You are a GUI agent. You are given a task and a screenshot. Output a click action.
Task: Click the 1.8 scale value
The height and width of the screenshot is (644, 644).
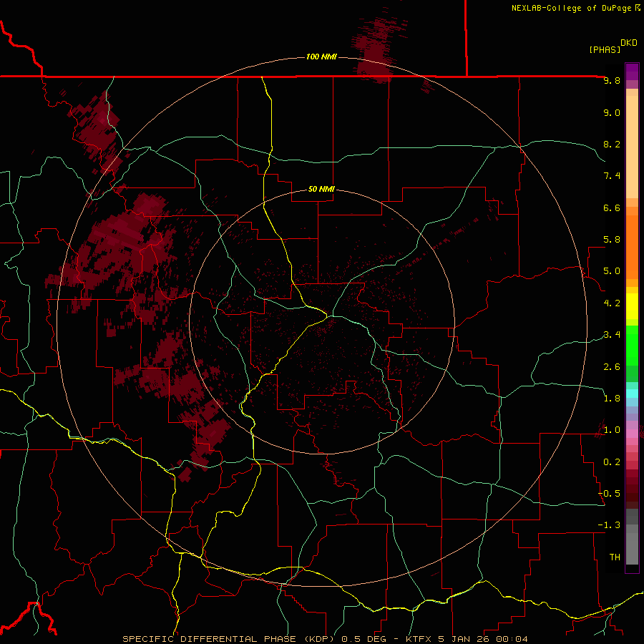tap(612, 399)
